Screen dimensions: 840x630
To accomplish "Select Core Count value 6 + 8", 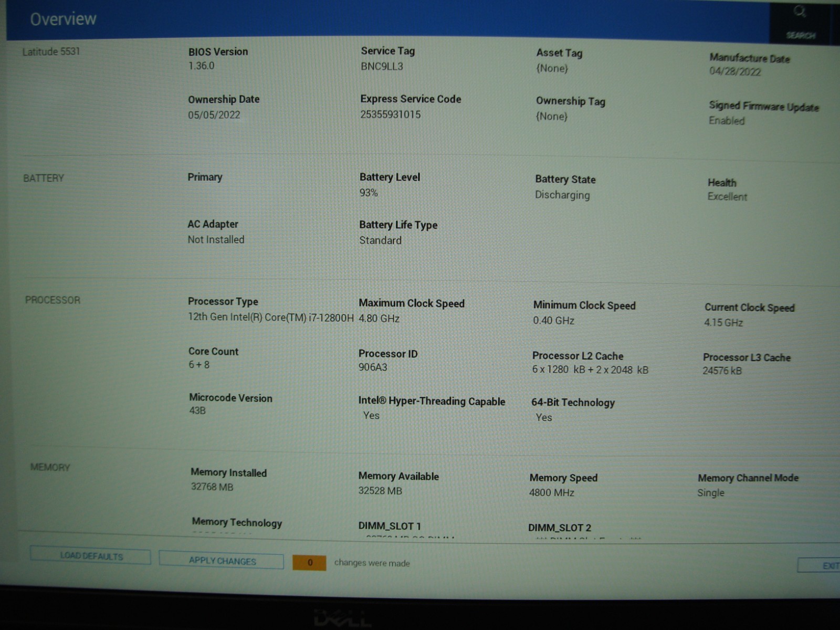I will pos(199,364).
